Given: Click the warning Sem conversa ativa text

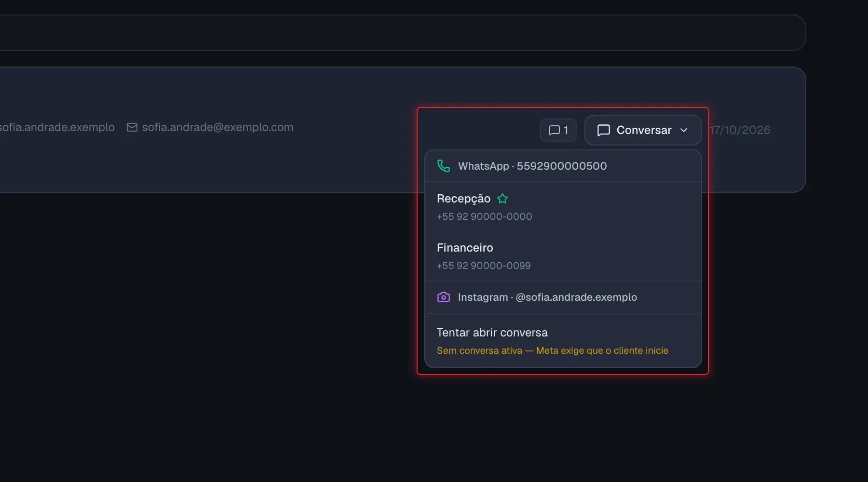Looking at the screenshot, I should click(x=553, y=350).
